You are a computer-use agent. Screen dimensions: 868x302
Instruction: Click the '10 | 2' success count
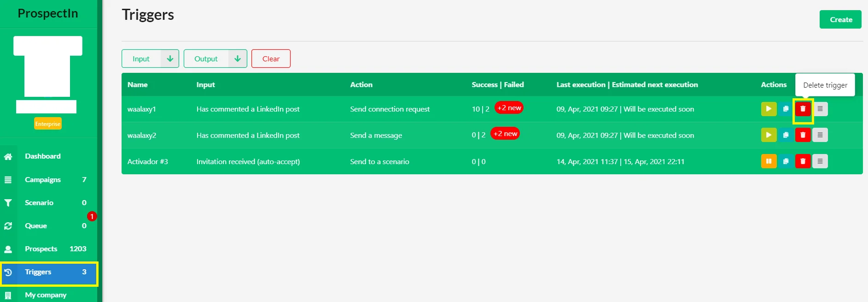pyautogui.click(x=481, y=109)
